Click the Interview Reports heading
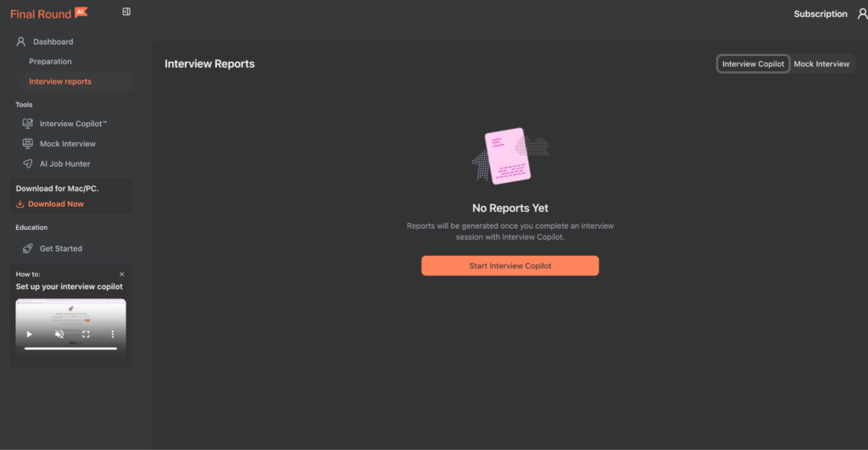Image resolution: width=868 pixels, height=450 pixels. coord(209,64)
